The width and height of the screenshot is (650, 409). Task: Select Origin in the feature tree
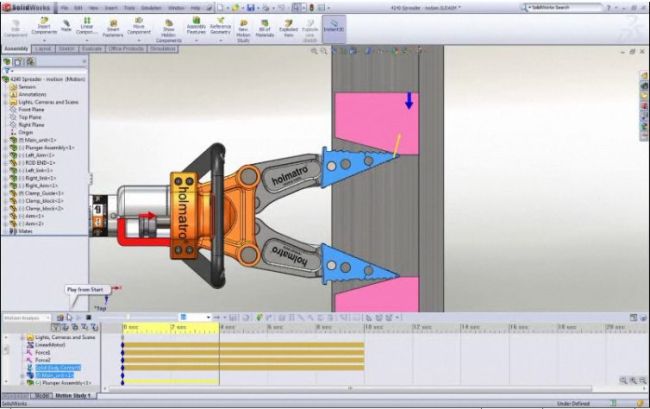coord(25,132)
